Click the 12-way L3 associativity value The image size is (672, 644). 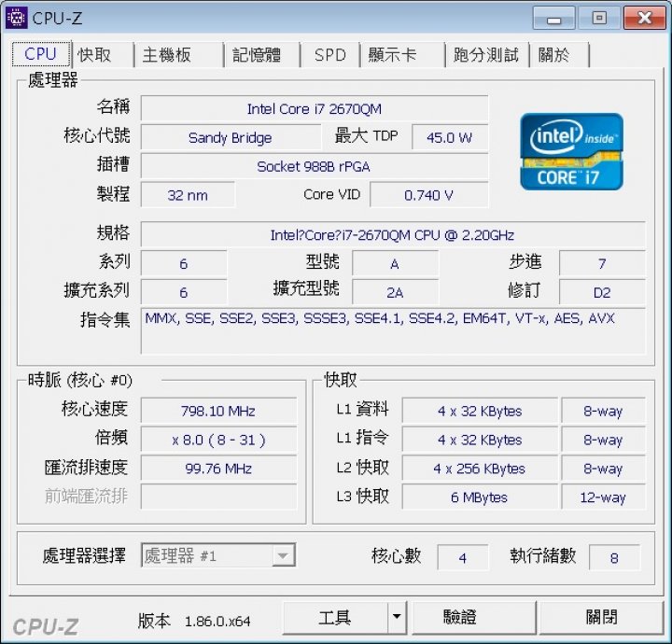[x=603, y=497]
